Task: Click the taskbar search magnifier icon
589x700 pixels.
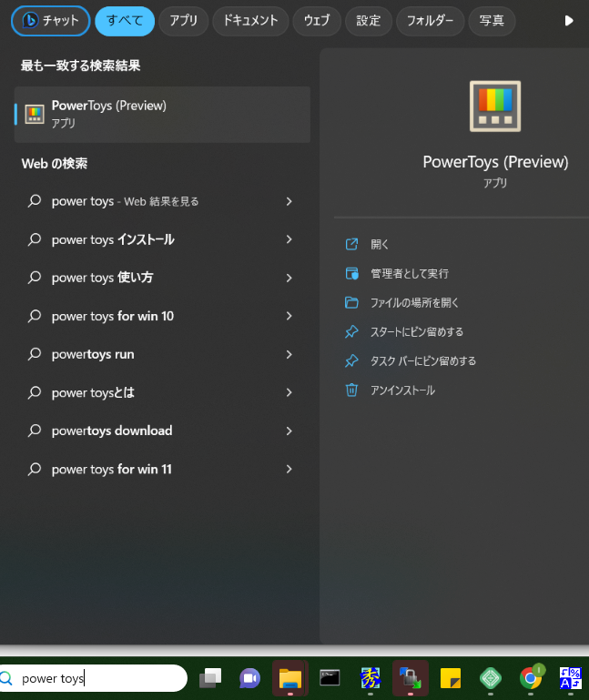Action: [5, 678]
